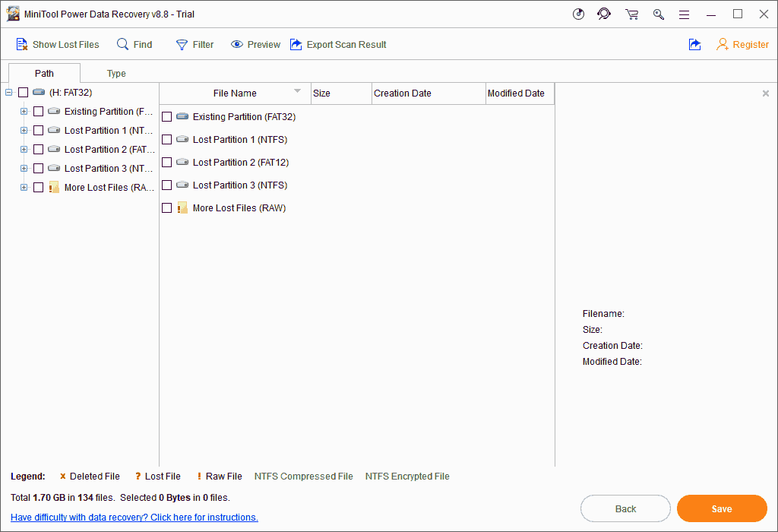This screenshot has height=532, width=778.
Task: Expand Lost Partition 1 tree node
Action: [24, 130]
